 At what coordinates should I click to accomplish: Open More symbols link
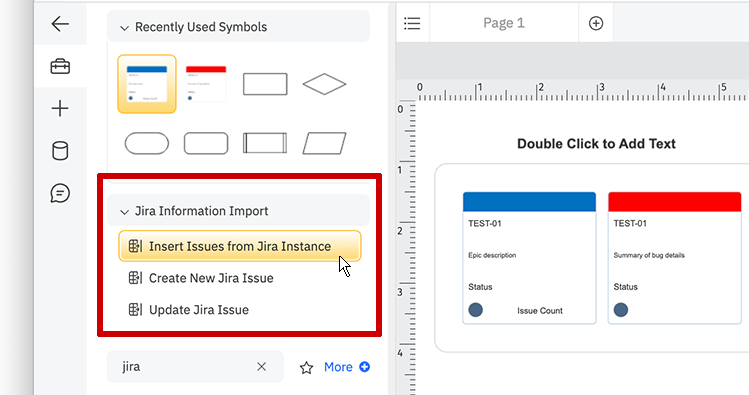338,367
